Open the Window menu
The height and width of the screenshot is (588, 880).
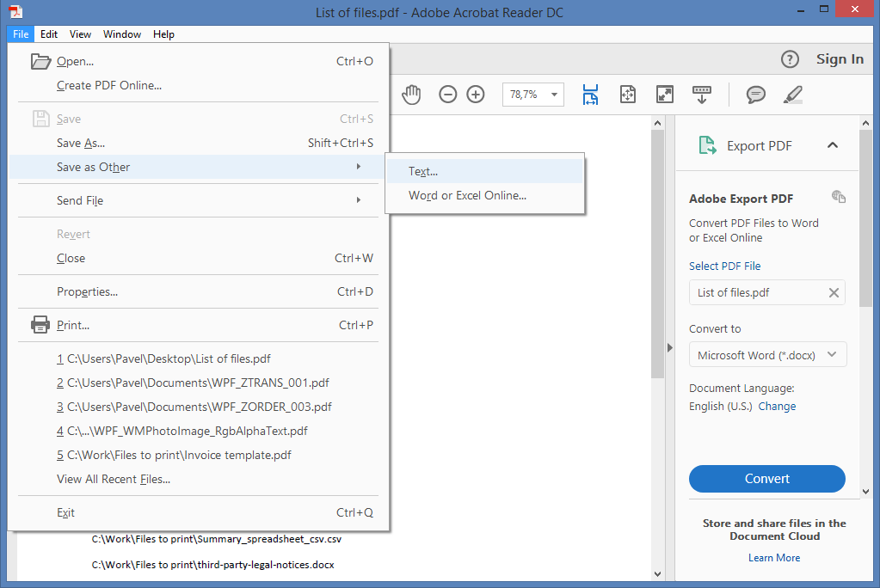click(122, 34)
